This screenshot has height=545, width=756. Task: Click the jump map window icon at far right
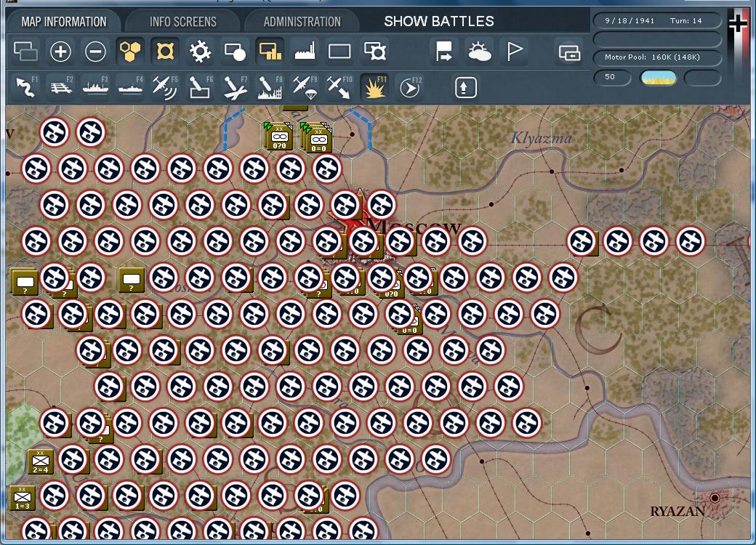click(x=571, y=52)
